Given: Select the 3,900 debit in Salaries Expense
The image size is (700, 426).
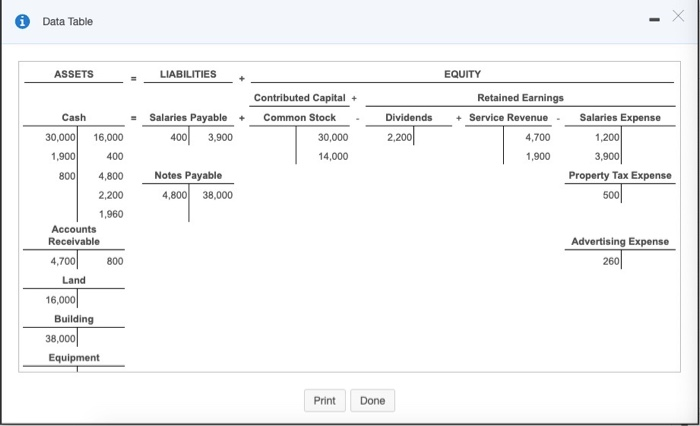Looking at the screenshot, I should (607, 156).
